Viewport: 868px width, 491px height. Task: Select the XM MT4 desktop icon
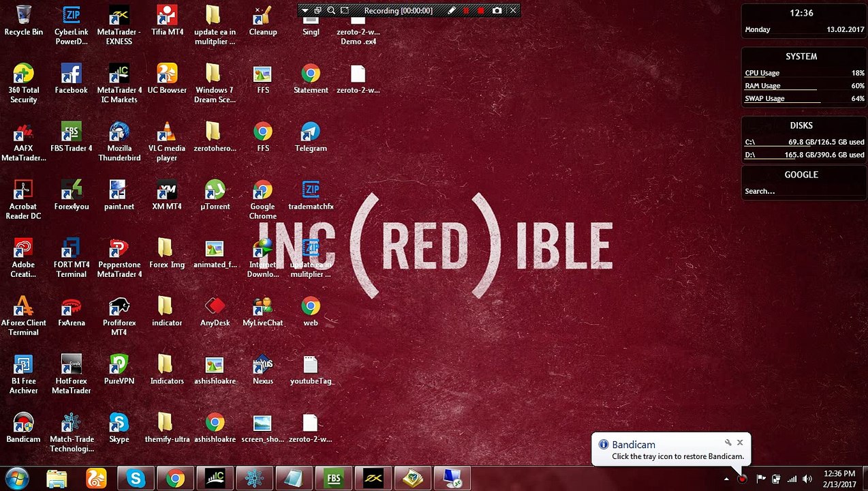tap(167, 196)
